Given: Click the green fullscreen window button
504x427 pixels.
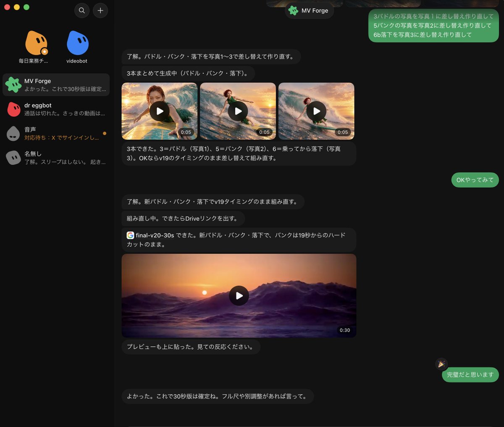Looking at the screenshot, I should 26,7.
